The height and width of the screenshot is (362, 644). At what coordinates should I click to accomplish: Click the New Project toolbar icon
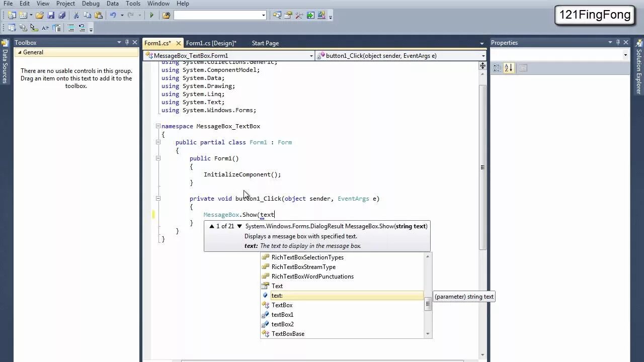click(12, 16)
